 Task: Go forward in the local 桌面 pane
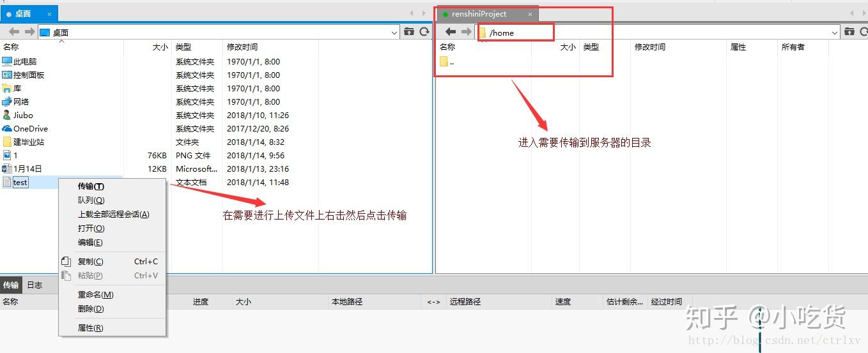(29, 32)
